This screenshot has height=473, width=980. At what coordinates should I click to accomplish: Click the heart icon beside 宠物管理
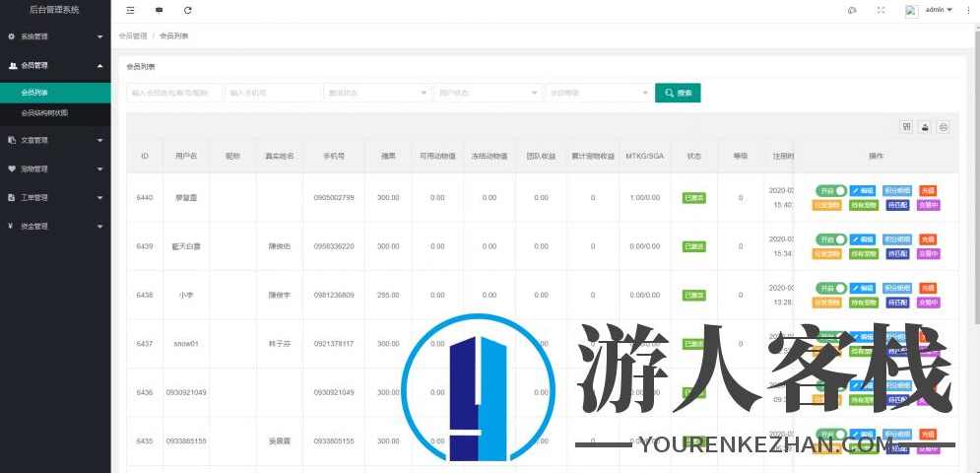coord(11,169)
